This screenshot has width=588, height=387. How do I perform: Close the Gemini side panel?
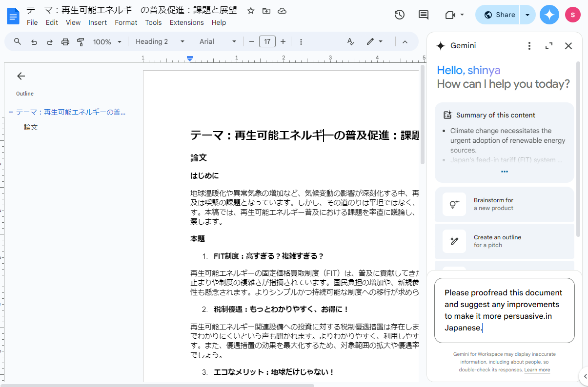[568, 46]
